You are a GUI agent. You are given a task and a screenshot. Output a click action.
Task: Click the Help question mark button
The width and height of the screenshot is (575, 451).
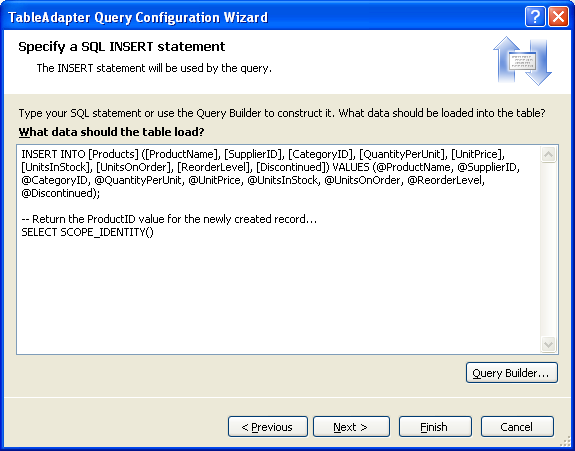[535, 17]
